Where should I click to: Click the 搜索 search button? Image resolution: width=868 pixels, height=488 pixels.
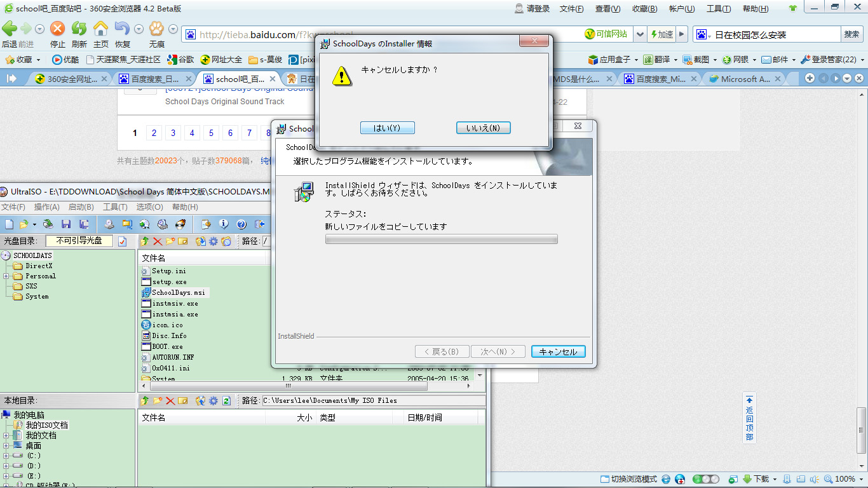851,34
